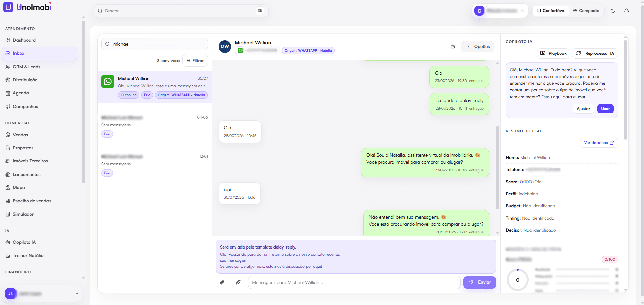Image resolution: width=644 pixels, height=305 pixels.
Task: Expand the account selector dropdown in top bar
Action: tap(500, 11)
